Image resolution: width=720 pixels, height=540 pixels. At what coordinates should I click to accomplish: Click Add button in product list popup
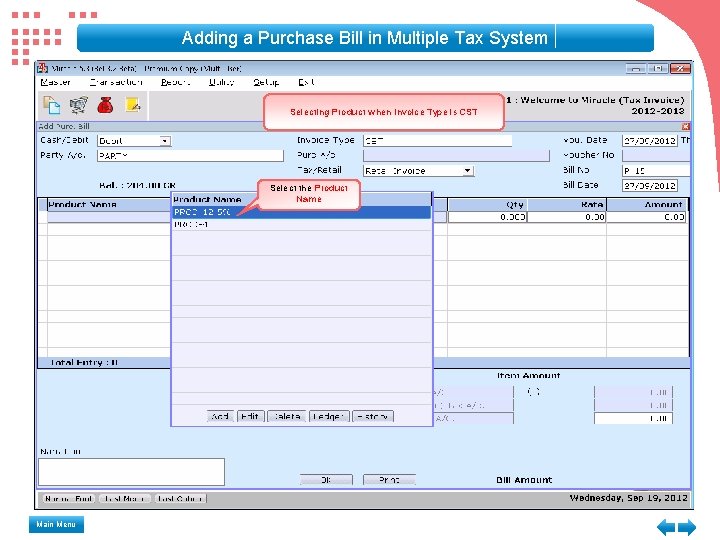point(220,416)
